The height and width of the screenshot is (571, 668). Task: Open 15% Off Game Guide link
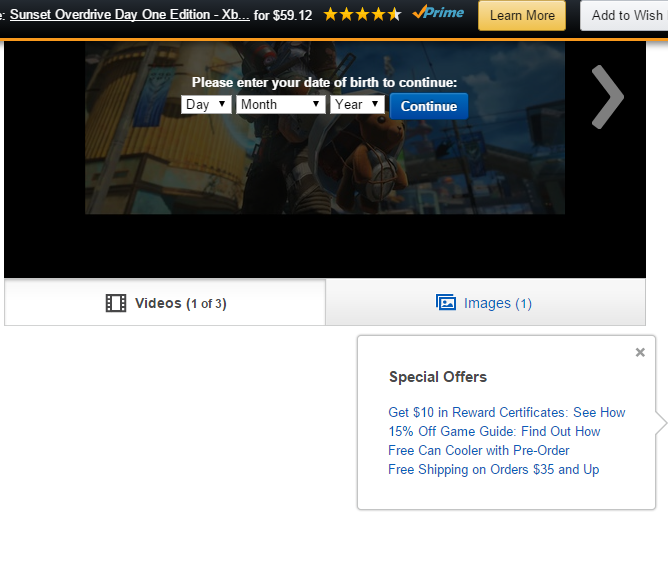click(x=494, y=431)
